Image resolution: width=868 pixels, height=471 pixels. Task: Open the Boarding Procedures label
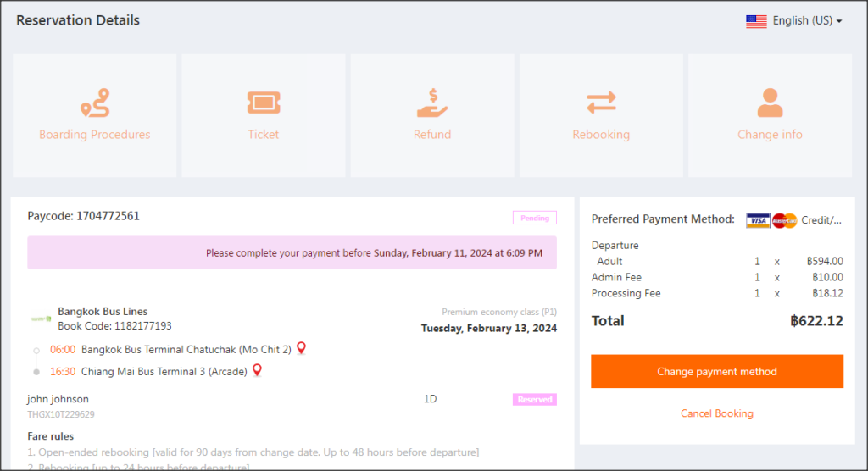pos(95,135)
